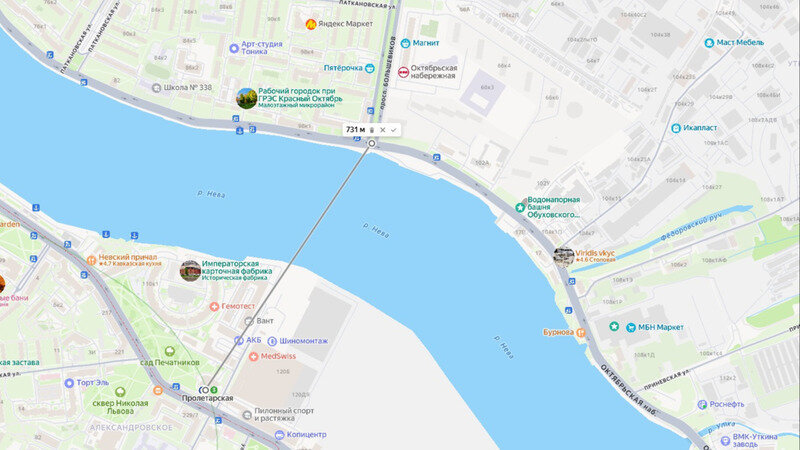Select the Водонапорная башня landmark icon
Viewport: 800px width, 450px height.
pyautogui.click(x=520, y=207)
